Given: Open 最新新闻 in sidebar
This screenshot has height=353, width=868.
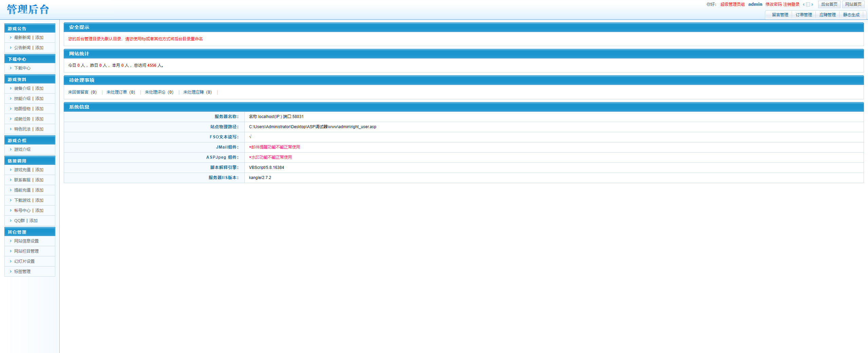Looking at the screenshot, I should pyautogui.click(x=22, y=38).
